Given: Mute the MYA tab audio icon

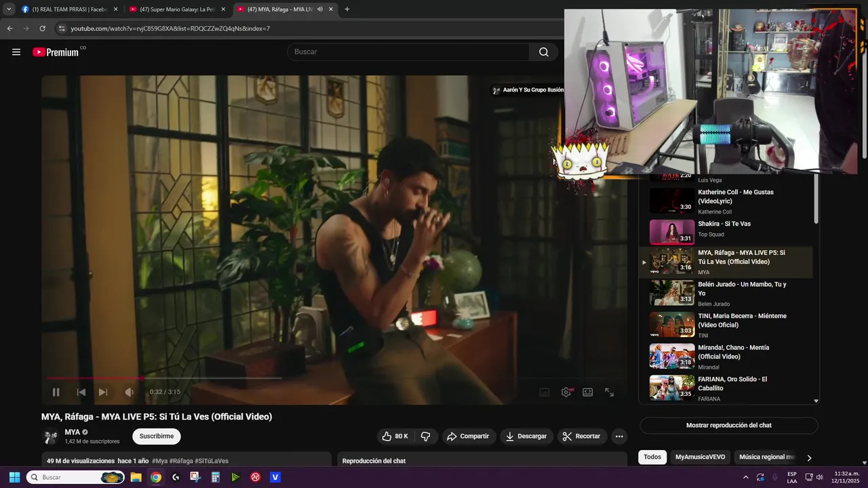Looking at the screenshot, I should click(x=319, y=9).
